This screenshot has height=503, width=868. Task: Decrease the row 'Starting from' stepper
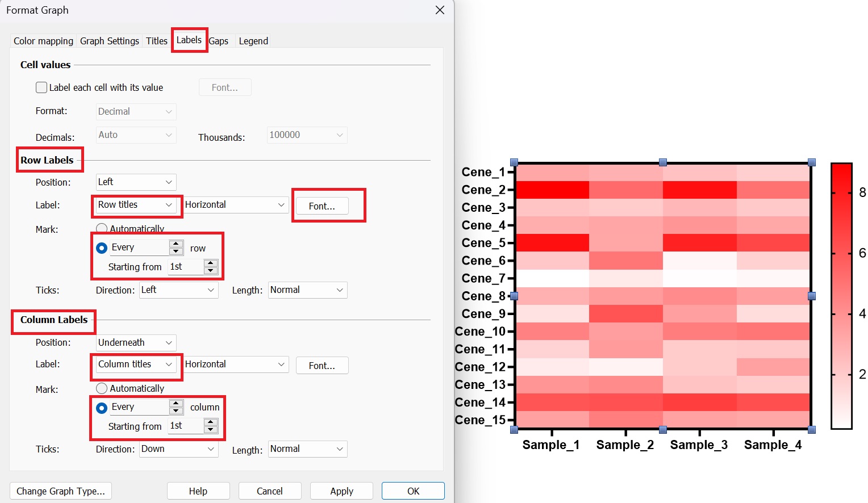tap(211, 270)
